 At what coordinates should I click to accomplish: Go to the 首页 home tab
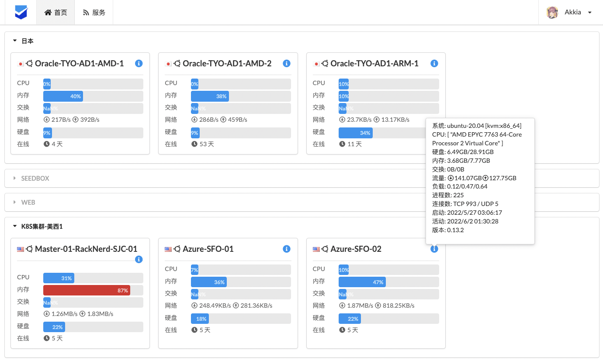pos(56,12)
